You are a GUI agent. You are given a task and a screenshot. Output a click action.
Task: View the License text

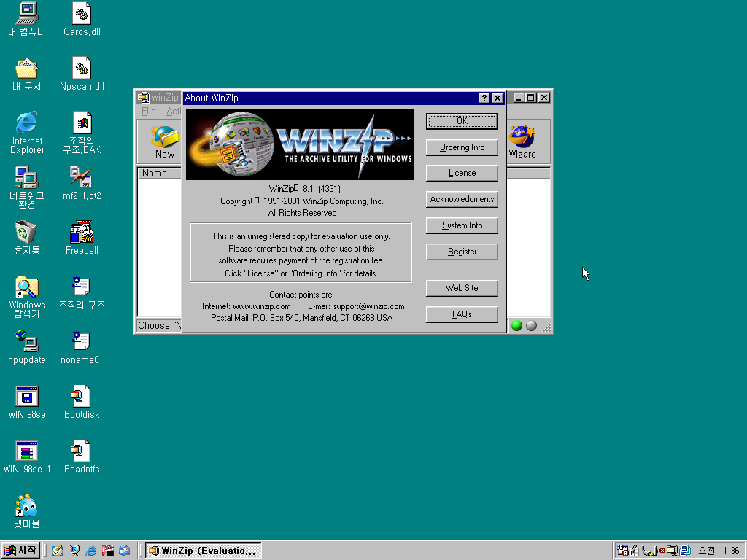click(x=462, y=173)
